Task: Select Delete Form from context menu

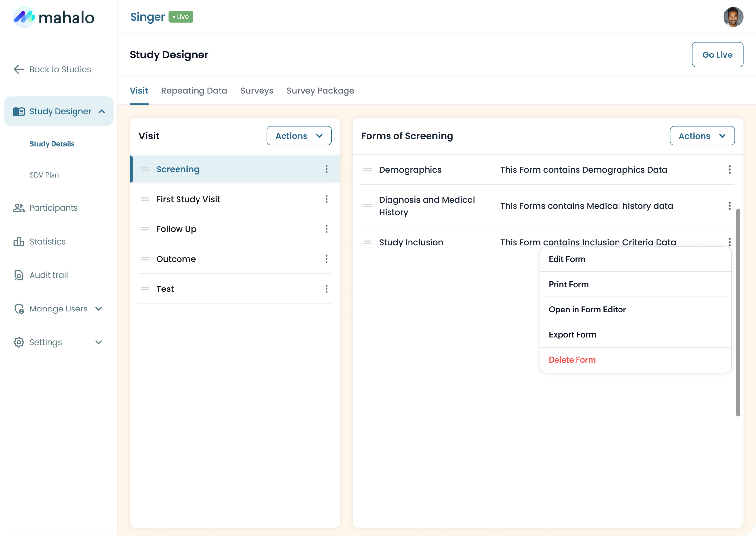Action: pos(572,360)
